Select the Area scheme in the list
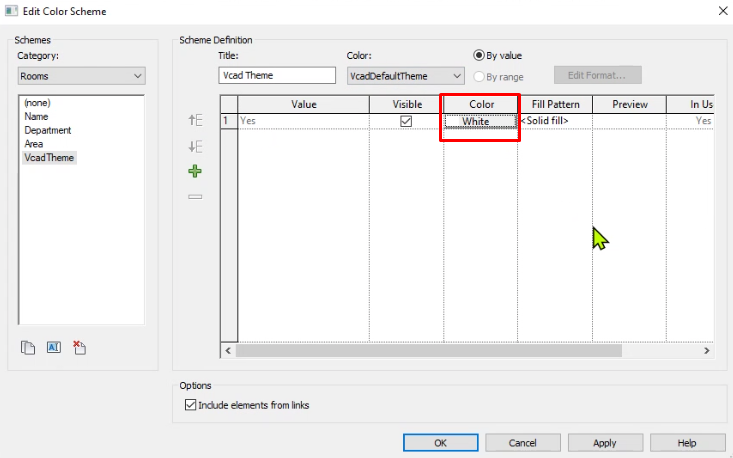 [34, 144]
